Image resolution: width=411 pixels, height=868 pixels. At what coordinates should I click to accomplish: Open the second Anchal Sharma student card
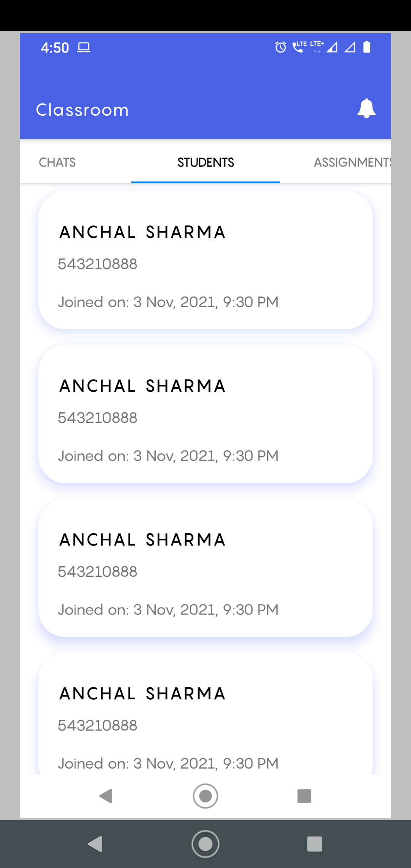pyautogui.click(x=205, y=414)
